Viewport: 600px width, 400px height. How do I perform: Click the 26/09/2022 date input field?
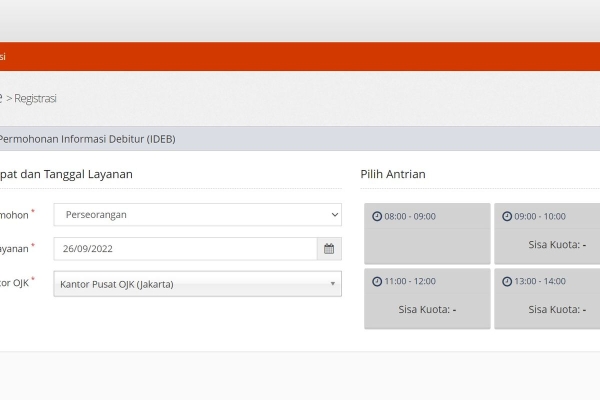pos(186,249)
